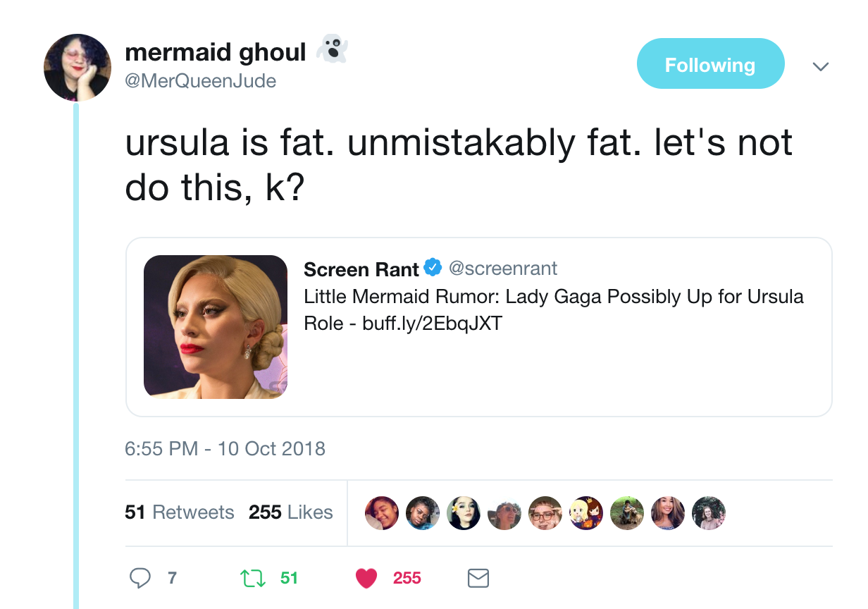Image resolution: width=868 pixels, height=609 pixels.
Task: Click the mermaid ghoul display name
Action: click(216, 52)
